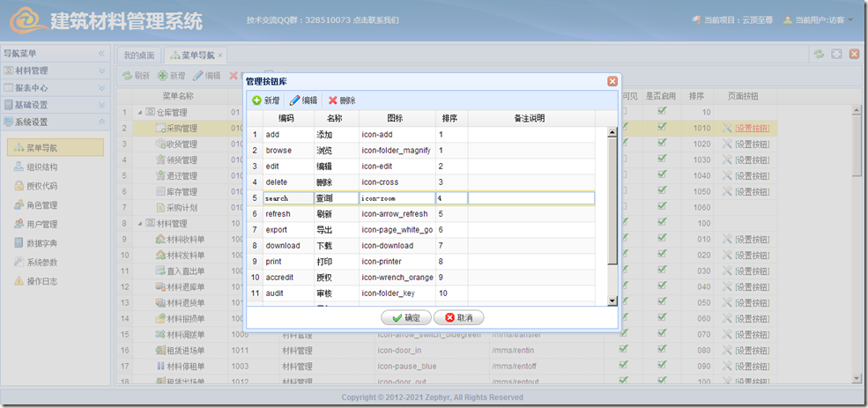Switch to the 我的桌面 tab
The image size is (868, 408).
[x=139, y=55]
